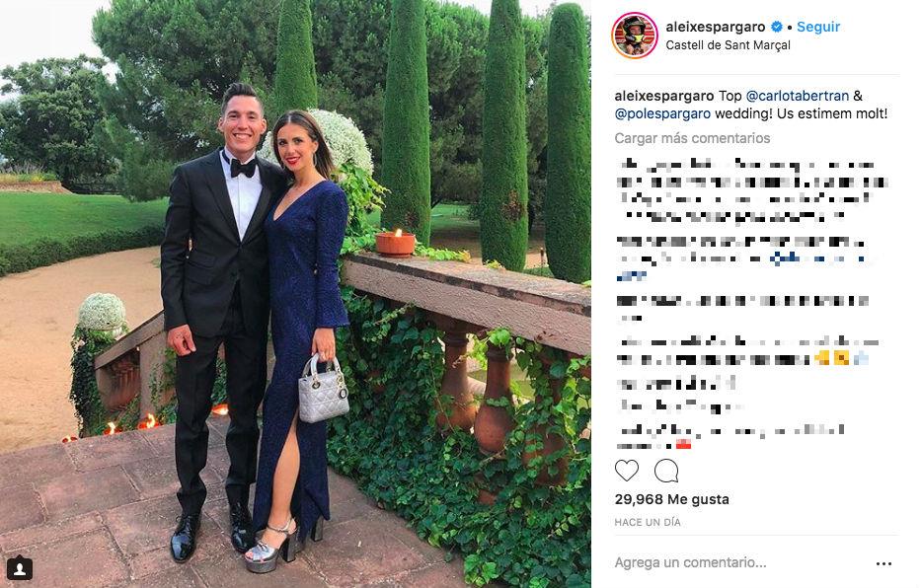Viewport: 921px width, 588px height.
Task: Click the couple wedding photo
Action: coord(295,294)
